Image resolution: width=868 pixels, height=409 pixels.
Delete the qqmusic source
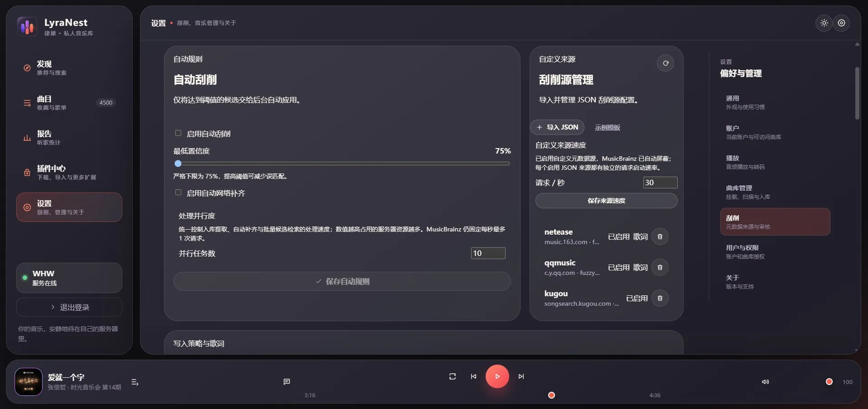click(660, 267)
